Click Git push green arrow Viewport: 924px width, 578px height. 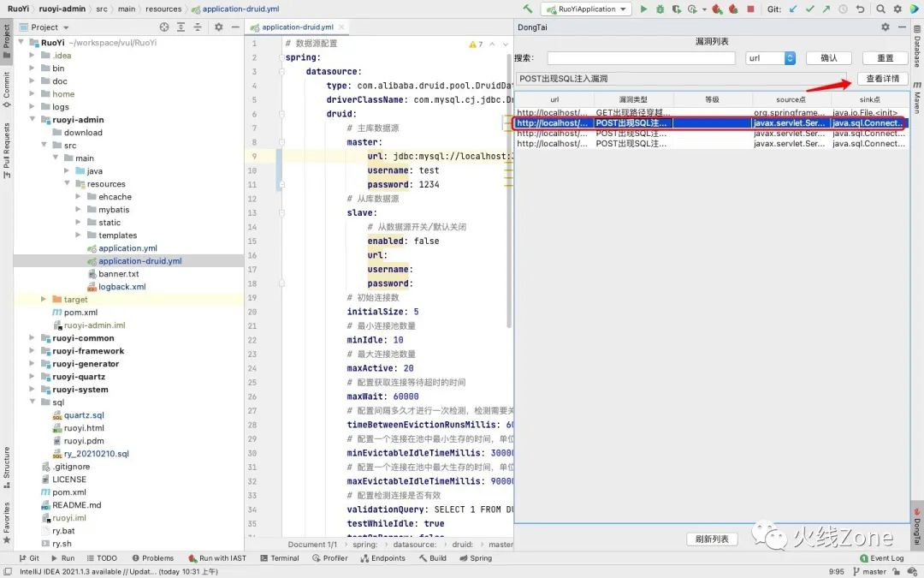pyautogui.click(x=826, y=9)
